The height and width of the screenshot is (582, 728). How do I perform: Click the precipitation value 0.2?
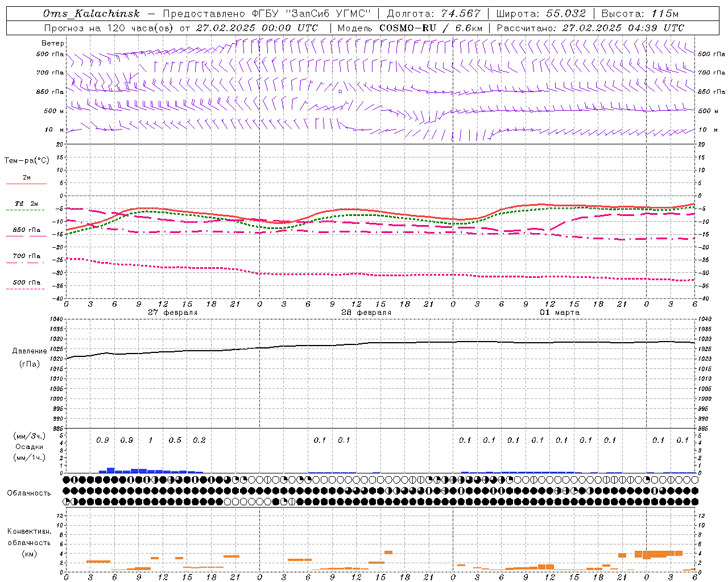(199, 440)
